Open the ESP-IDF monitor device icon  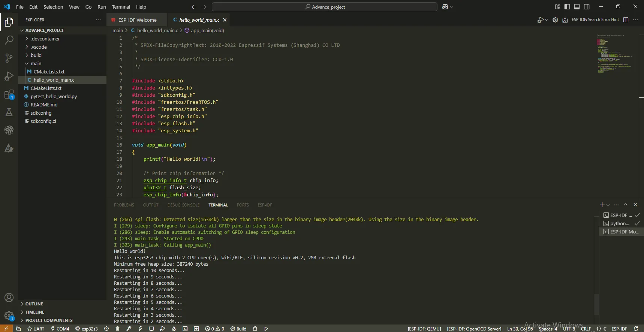coord(151,329)
